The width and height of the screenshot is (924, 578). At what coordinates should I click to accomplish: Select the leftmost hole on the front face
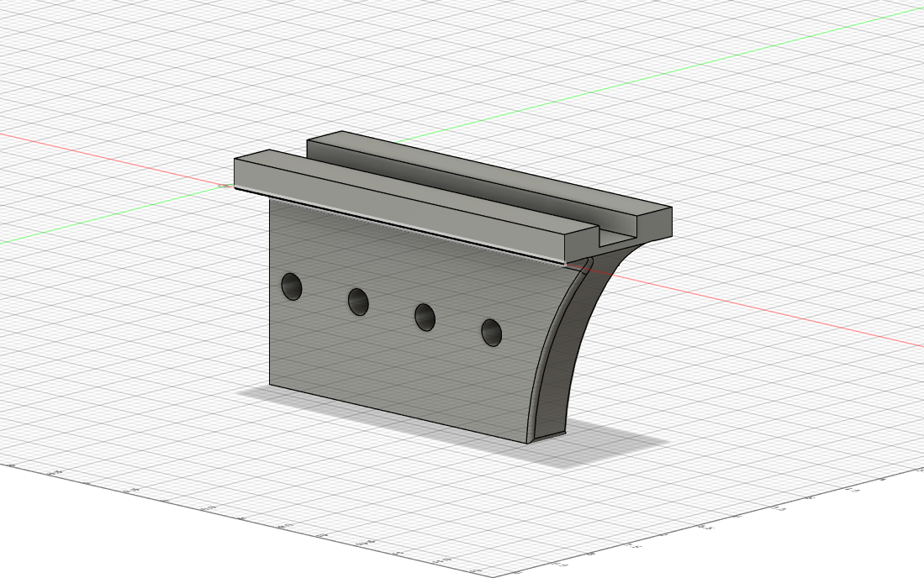292,286
